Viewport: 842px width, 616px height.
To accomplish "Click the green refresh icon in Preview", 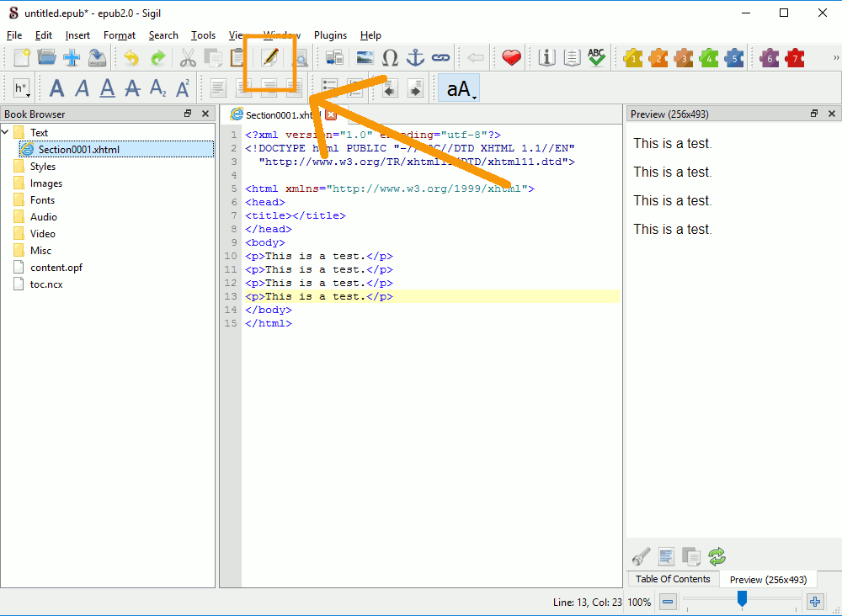I will tap(717, 556).
